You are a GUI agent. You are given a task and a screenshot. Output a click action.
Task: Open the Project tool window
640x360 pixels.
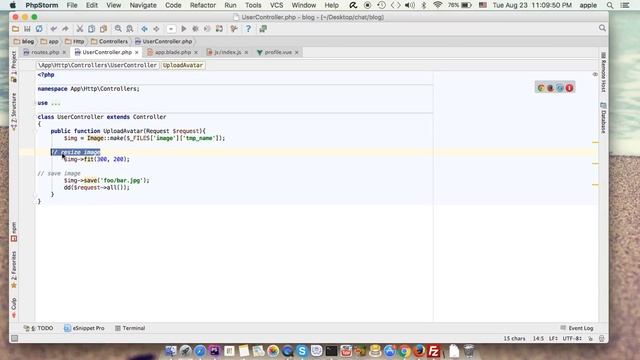tap(14, 67)
